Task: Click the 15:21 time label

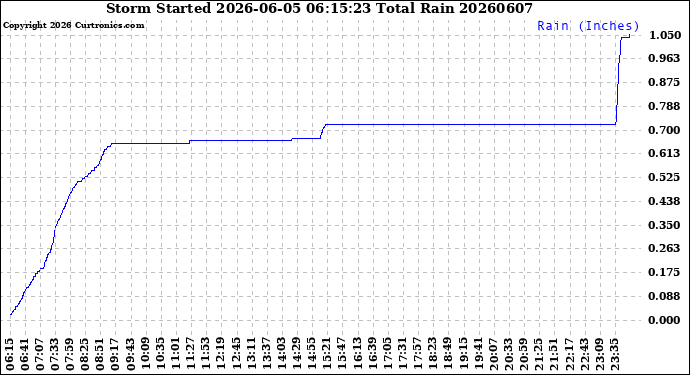Action: pos(326,355)
